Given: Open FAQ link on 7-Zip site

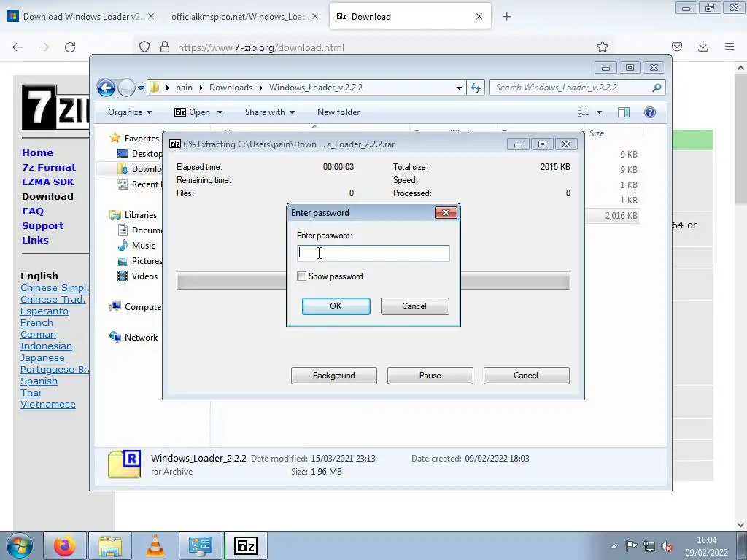Looking at the screenshot, I should point(32,211).
